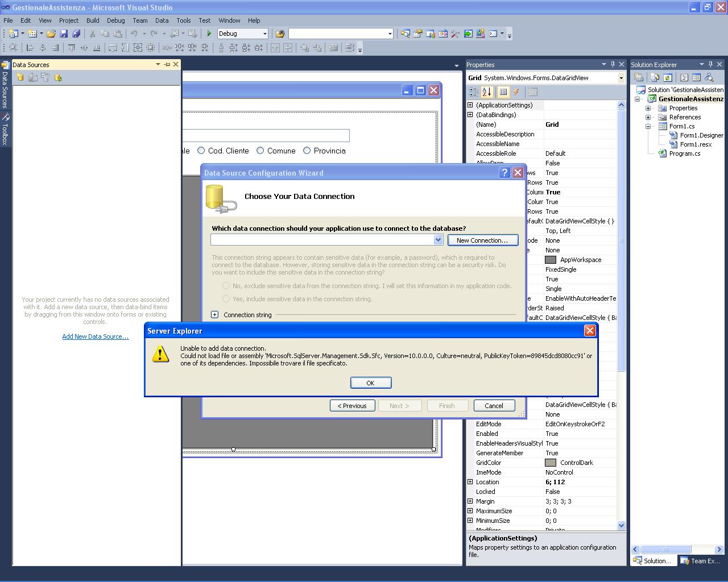This screenshot has width=728, height=582.
Task: Click the GridColor ControlDark color swatch
Action: pos(551,463)
